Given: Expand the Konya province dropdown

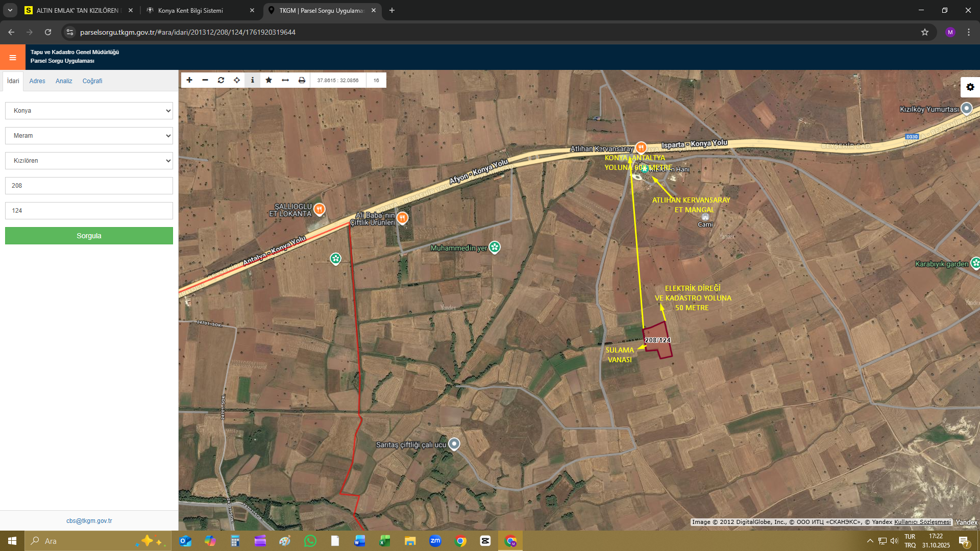Looking at the screenshot, I should [89, 111].
